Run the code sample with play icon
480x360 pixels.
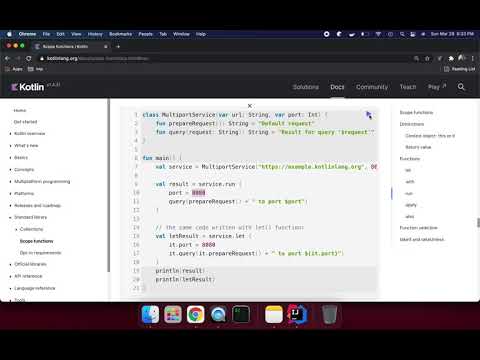(369, 115)
